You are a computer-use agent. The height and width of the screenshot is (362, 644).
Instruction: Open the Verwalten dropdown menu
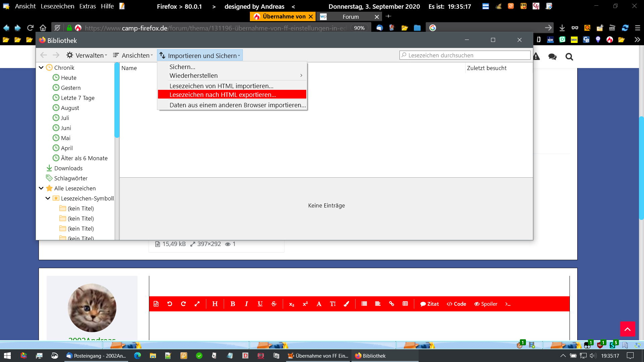[87, 55]
